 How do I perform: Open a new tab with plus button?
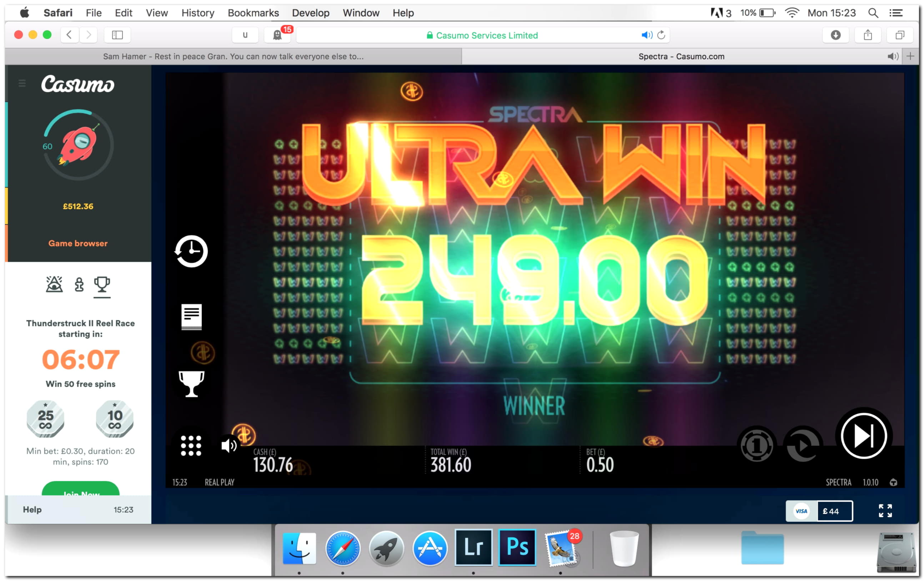(910, 56)
